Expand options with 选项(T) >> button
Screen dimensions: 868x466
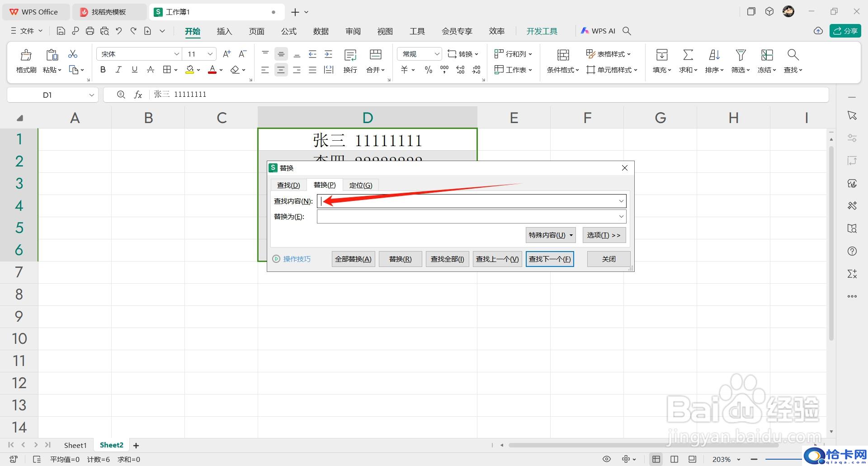click(604, 235)
